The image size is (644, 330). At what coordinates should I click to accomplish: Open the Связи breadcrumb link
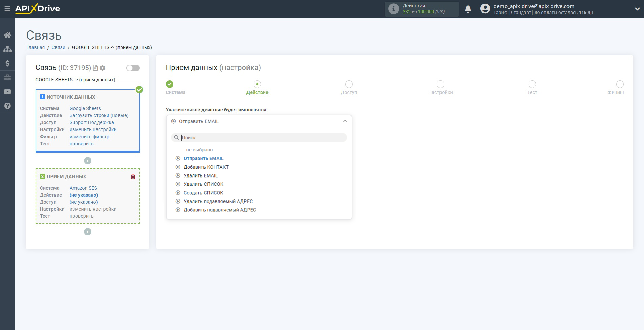(x=58, y=47)
